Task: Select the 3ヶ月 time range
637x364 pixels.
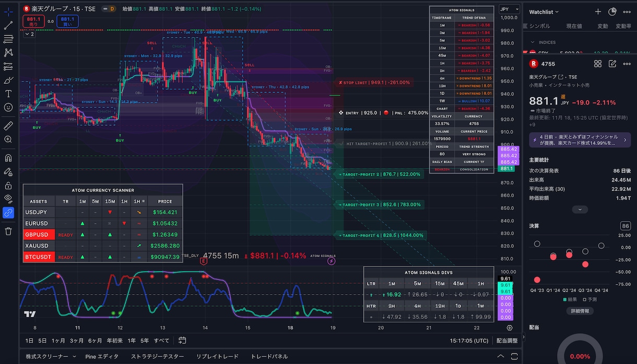Action: [77, 341]
